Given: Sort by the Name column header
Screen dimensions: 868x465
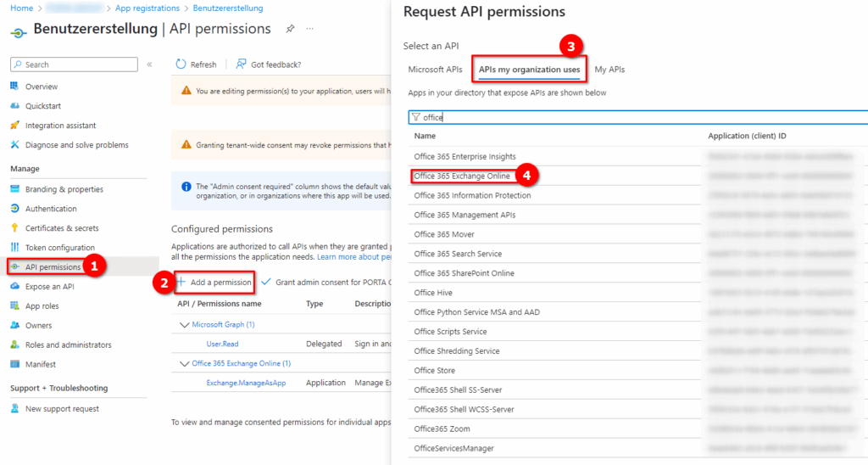Looking at the screenshot, I should tap(425, 136).
